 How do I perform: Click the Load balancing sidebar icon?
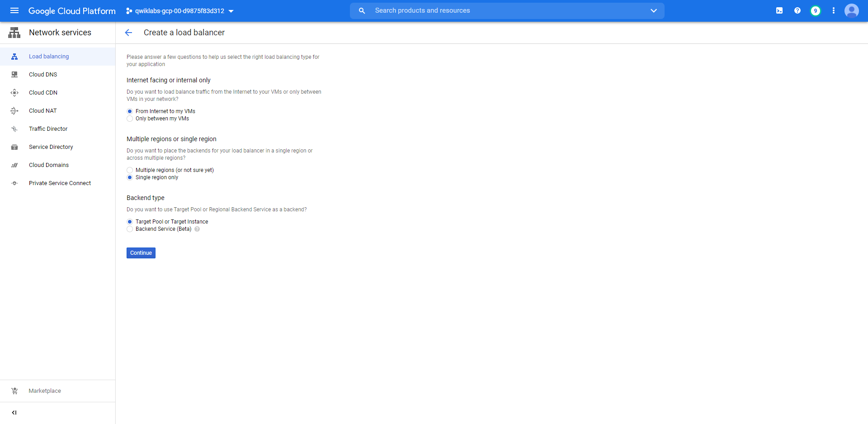pyautogui.click(x=14, y=57)
